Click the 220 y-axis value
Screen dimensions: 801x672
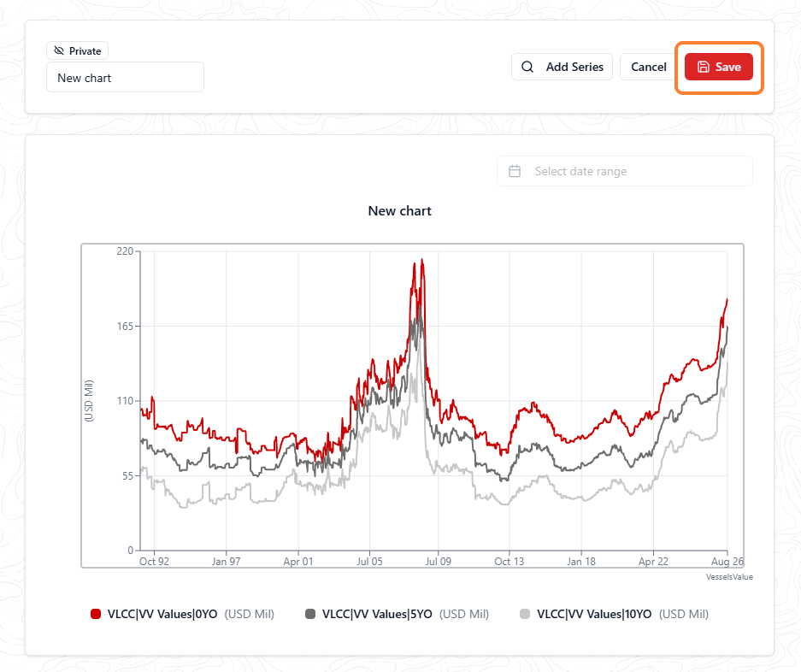(125, 251)
